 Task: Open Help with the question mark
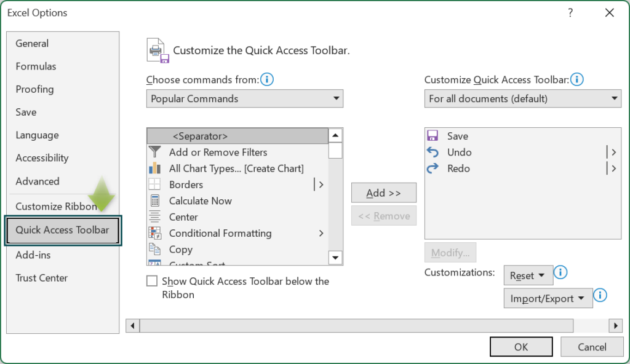point(570,13)
